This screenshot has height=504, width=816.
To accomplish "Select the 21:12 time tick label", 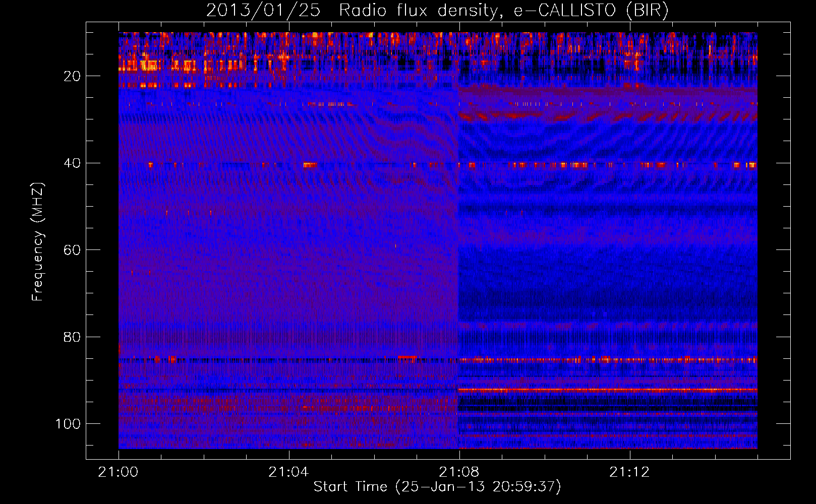I will 629,472.
